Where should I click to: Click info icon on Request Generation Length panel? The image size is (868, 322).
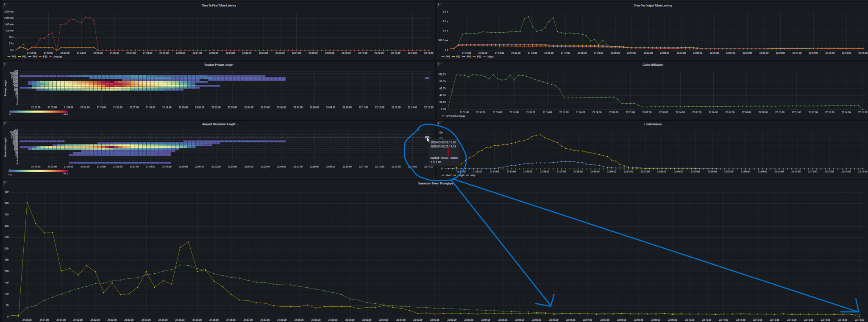pyautogui.click(x=4, y=123)
